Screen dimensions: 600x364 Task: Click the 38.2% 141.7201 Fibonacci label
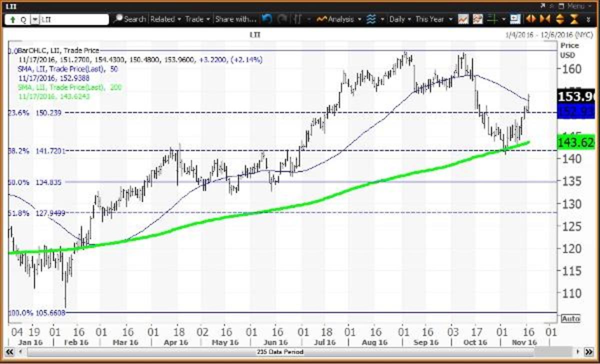tap(37, 150)
